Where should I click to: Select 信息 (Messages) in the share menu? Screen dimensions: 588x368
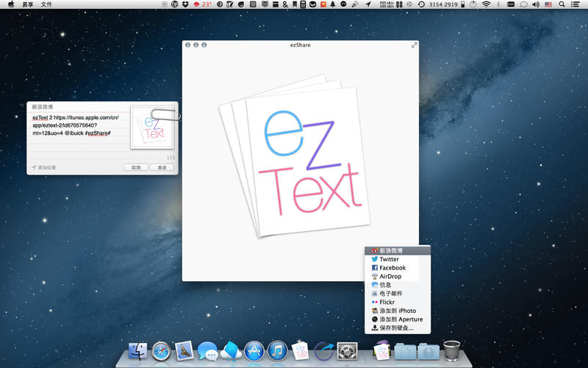coord(398,285)
